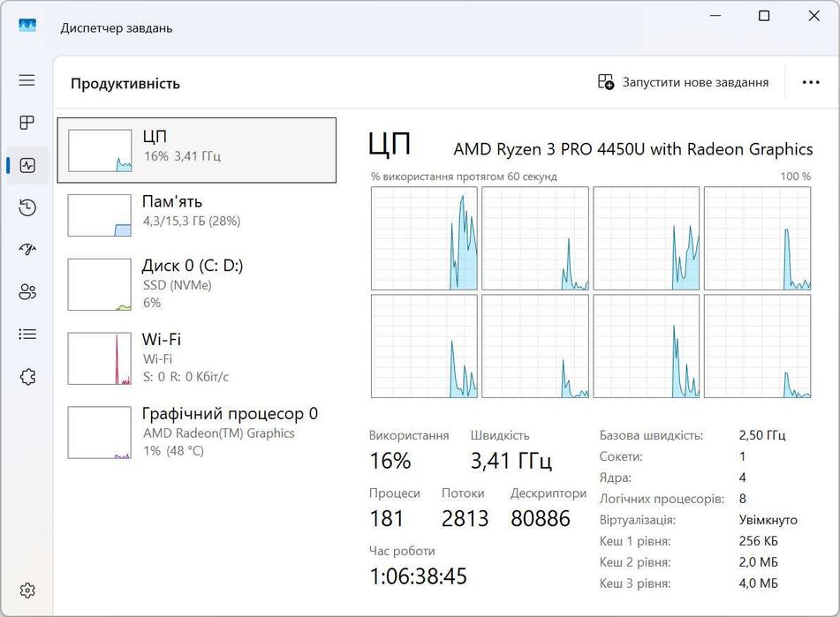Viewport: 840px width, 617px height.
Task: Click the bottom-right logical processor graph
Action: coord(758,346)
